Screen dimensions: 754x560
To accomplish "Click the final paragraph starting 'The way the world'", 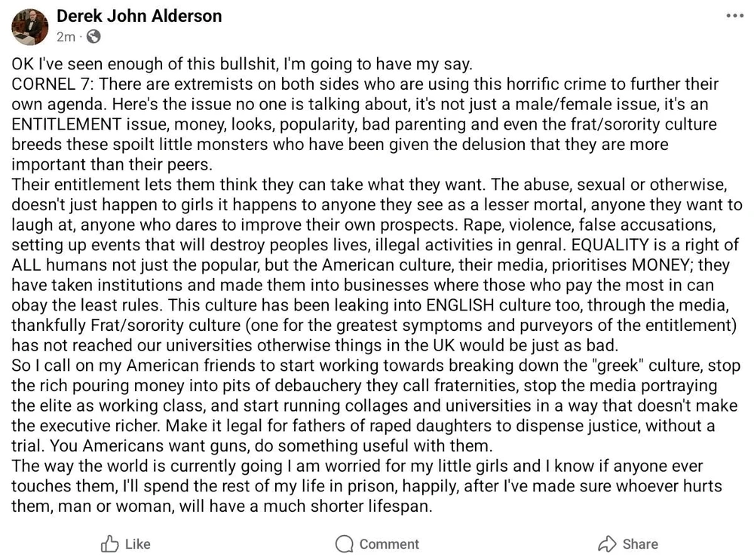I will coord(367,486).
